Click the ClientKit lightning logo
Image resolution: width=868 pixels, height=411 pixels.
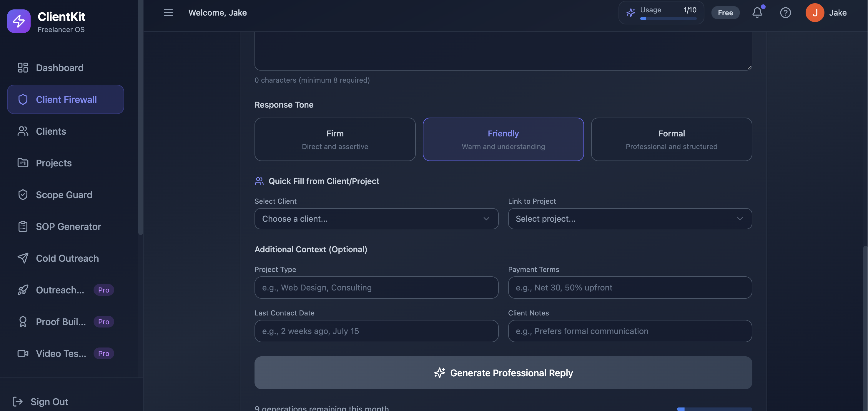19,21
